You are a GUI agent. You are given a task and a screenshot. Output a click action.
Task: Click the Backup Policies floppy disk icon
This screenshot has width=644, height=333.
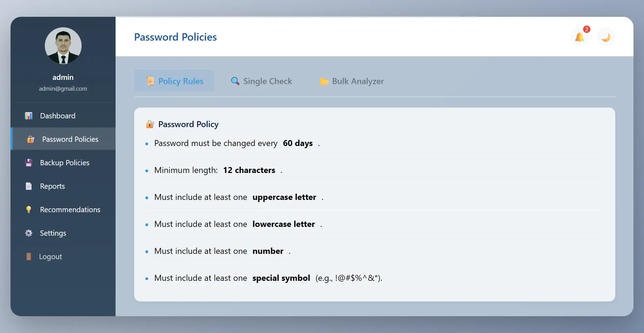pyautogui.click(x=29, y=163)
